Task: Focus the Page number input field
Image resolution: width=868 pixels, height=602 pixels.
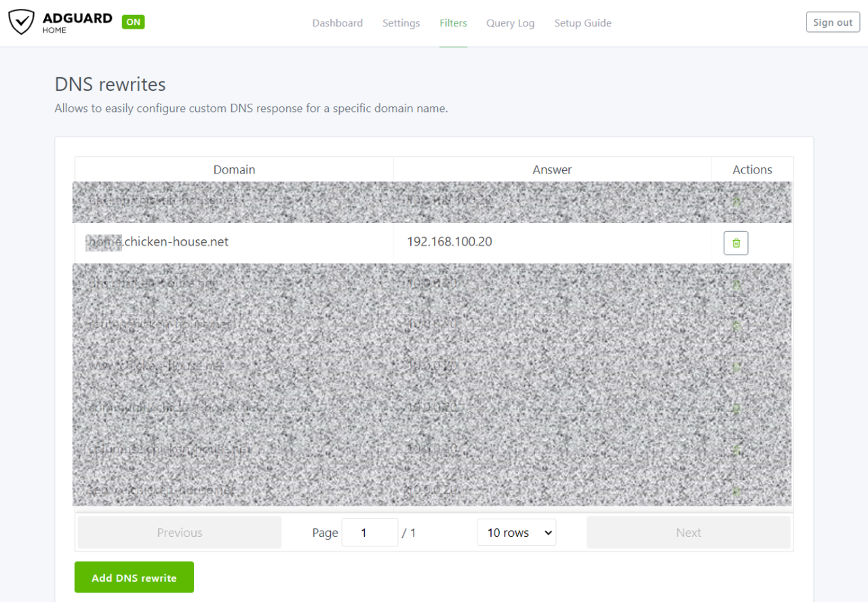Action: [369, 533]
